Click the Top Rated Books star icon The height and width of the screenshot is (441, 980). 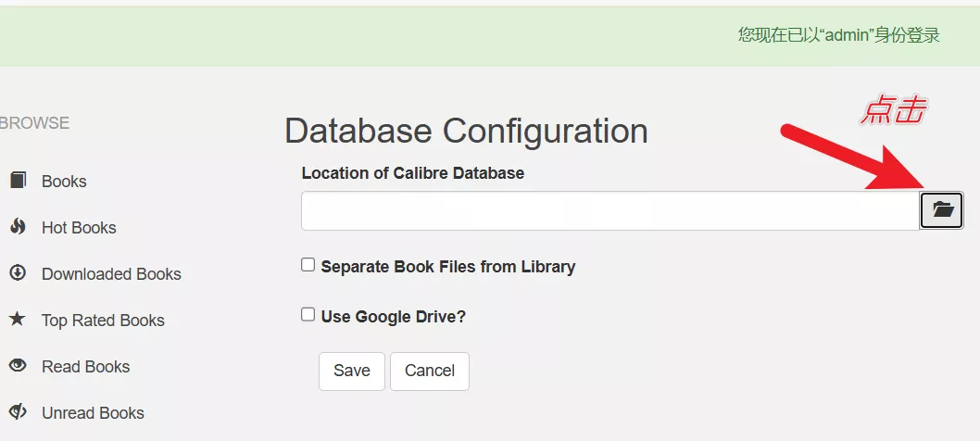[18, 320]
